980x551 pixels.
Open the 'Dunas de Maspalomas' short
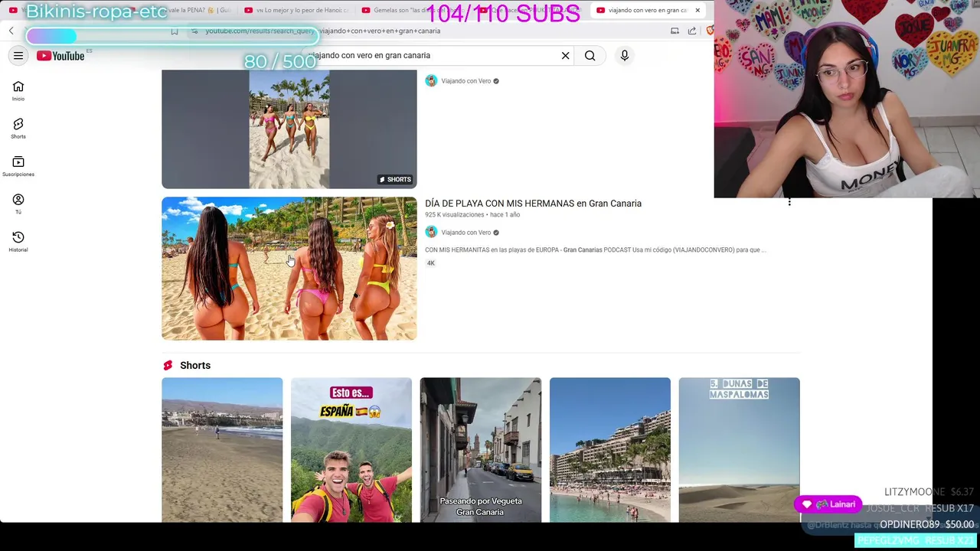(x=739, y=450)
